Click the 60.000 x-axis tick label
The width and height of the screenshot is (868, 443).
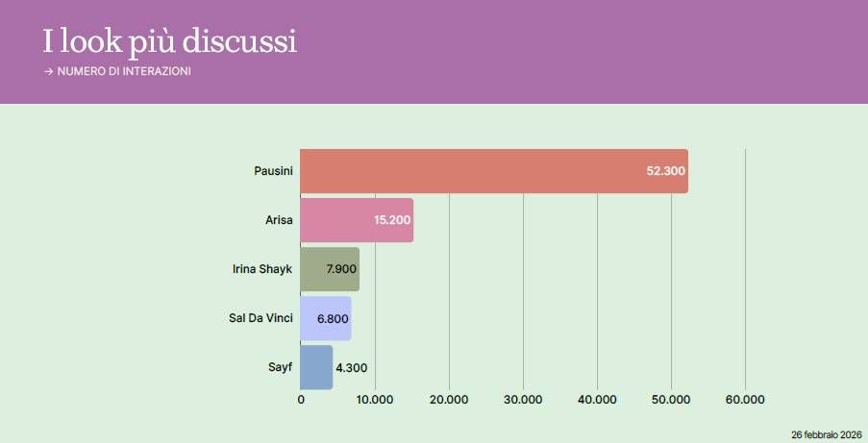[745, 400]
